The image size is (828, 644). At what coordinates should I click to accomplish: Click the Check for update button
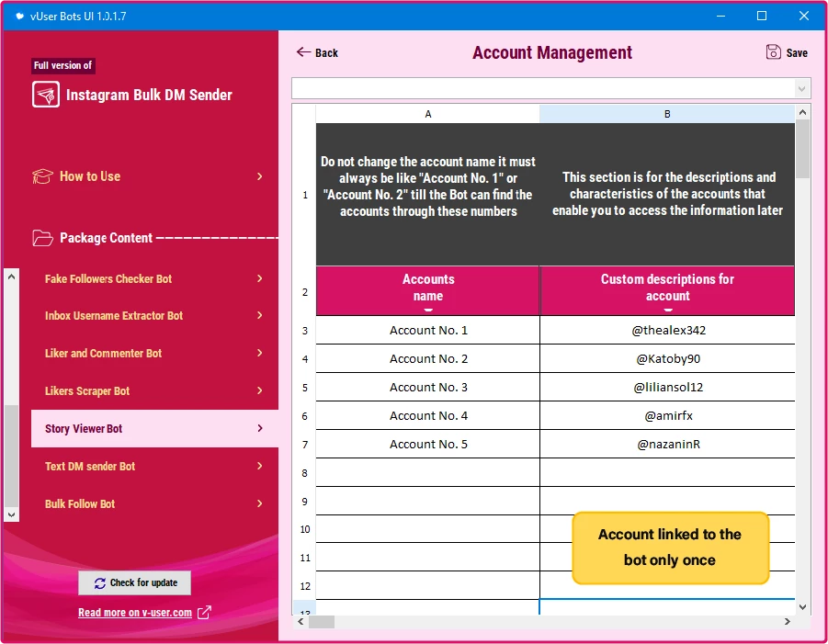click(135, 582)
